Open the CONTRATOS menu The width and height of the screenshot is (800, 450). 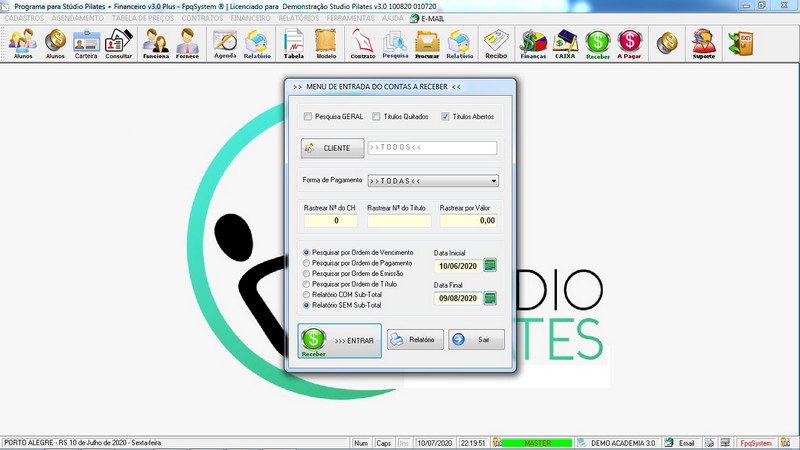203,18
